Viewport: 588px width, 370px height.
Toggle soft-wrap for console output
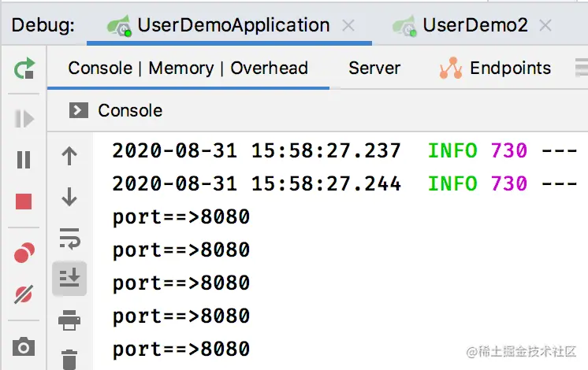pos(69,238)
